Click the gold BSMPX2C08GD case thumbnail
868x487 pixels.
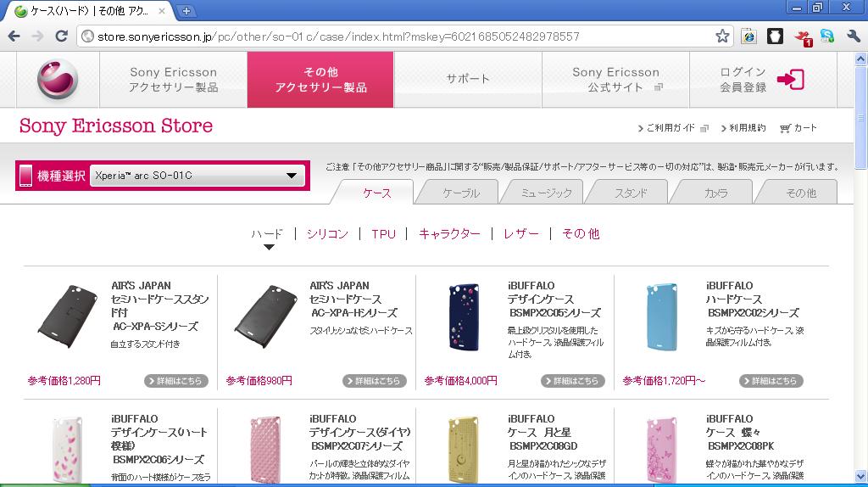[x=464, y=450]
